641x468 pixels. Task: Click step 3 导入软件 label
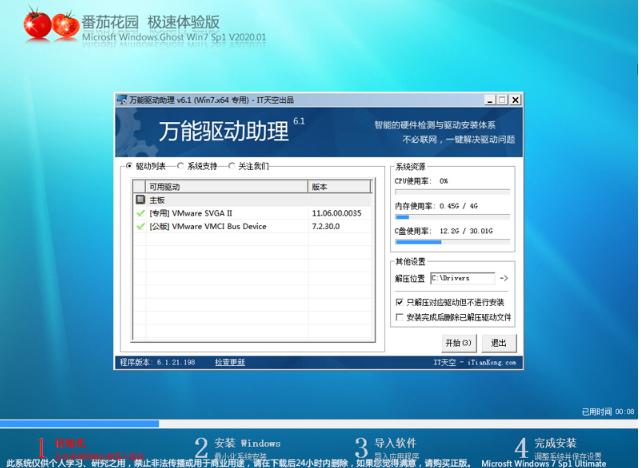tap(395, 443)
